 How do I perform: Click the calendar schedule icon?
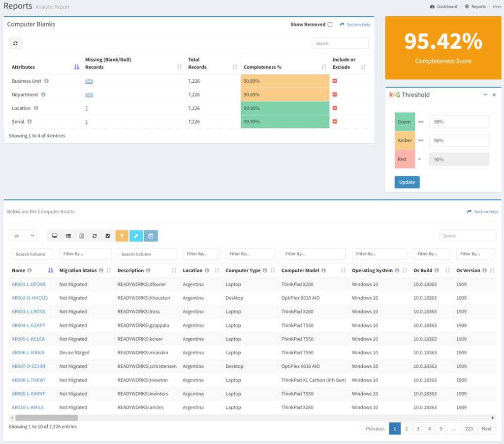(151, 236)
